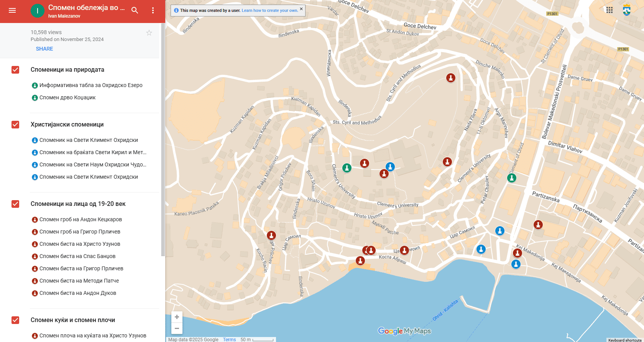Open last 'Споменик на Свети Климент Охридски' item
The height and width of the screenshot is (342, 644).
point(89,177)
